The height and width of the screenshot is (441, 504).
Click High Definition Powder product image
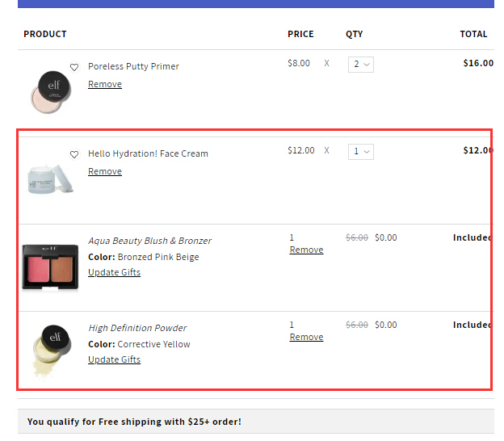click(50, 349)
